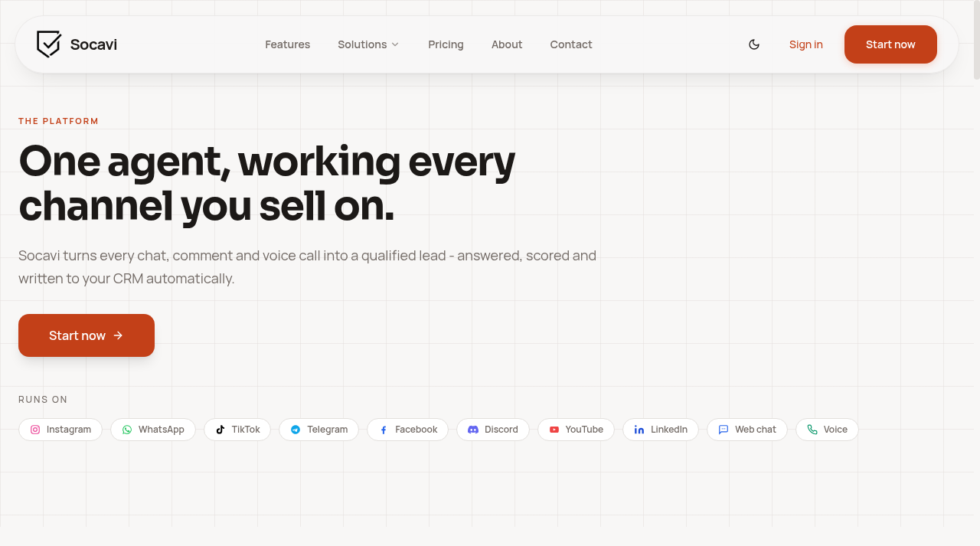Expand the Solutions dropdown menu

[x=368, y=44]
